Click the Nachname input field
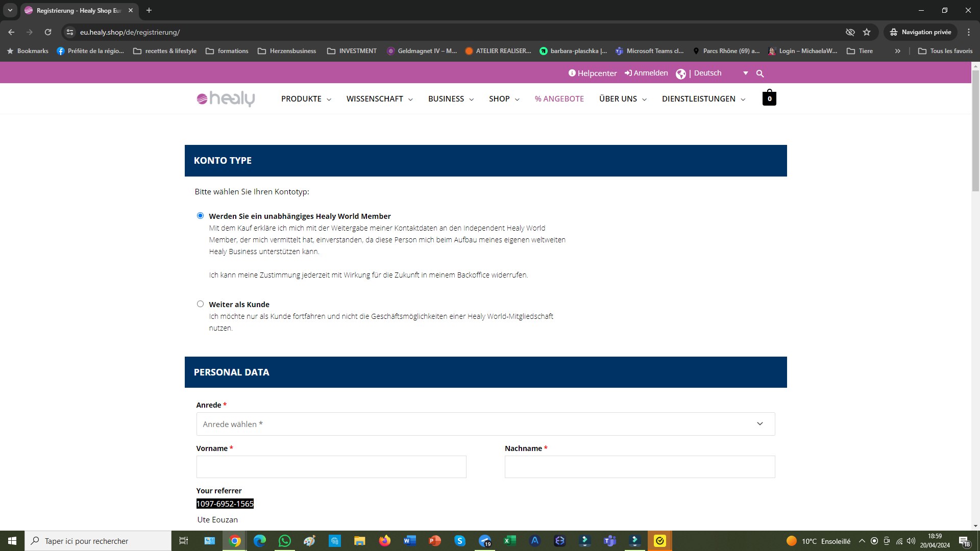The width and height of the screenshot is (980, 551). tap(640, 467)
